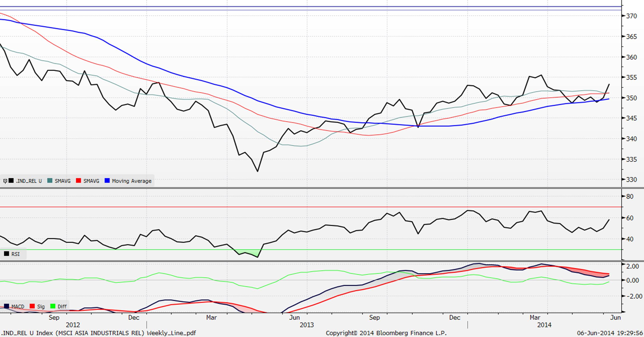Click the red Sig legend swatch
This screenshot has height=337, width=644.
(32, 306)
